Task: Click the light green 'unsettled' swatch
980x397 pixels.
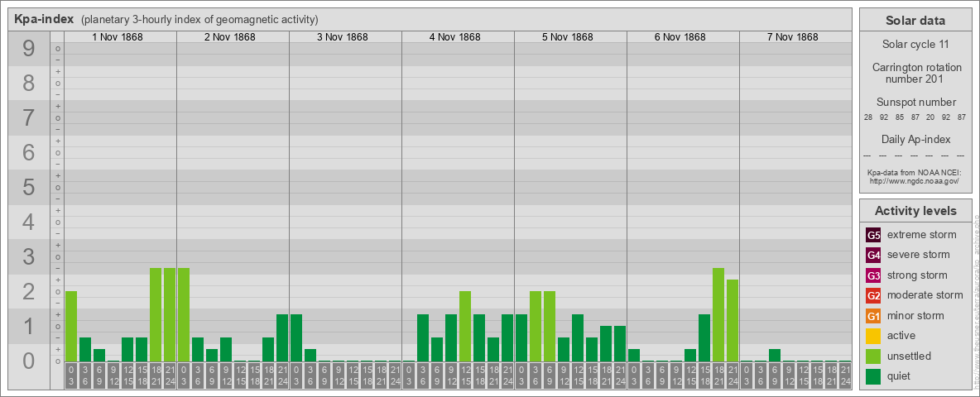Action: (873, 356)
